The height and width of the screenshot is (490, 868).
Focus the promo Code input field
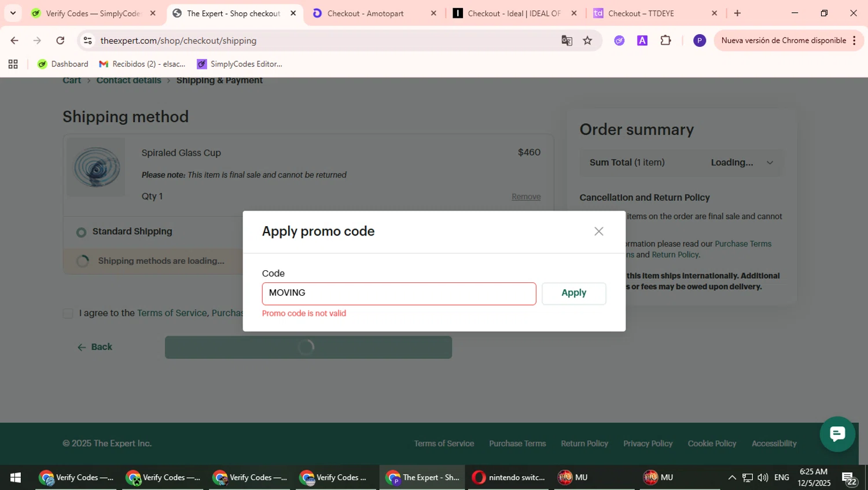pyautogui.click(x=399, y=293)
